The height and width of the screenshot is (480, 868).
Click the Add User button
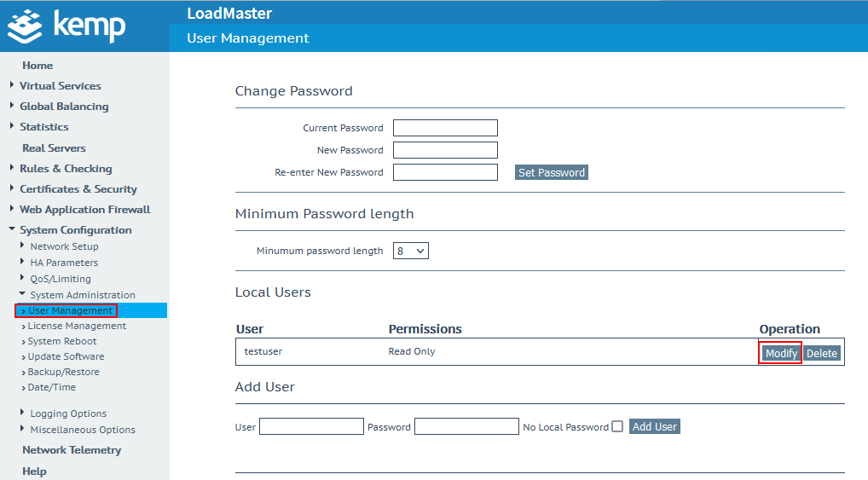[x=654, y=426]
